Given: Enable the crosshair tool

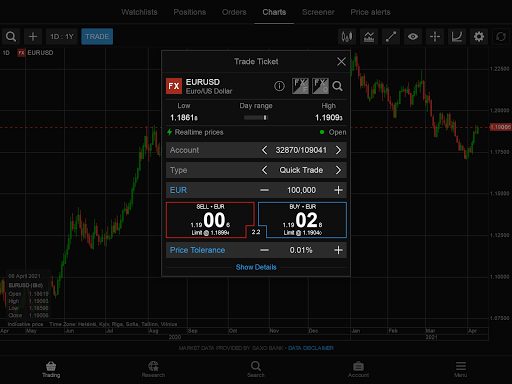Looking at the screenshot, I should click(435, 36).
